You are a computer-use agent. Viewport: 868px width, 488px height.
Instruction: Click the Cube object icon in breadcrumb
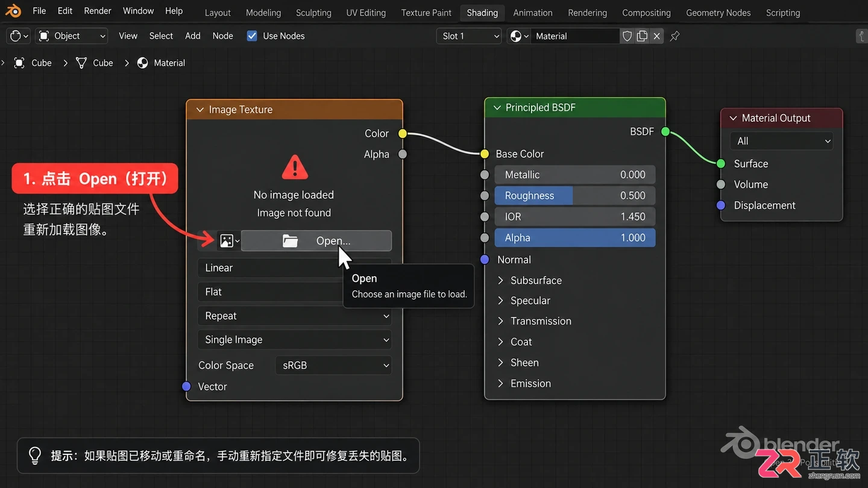tap(19, 63)
